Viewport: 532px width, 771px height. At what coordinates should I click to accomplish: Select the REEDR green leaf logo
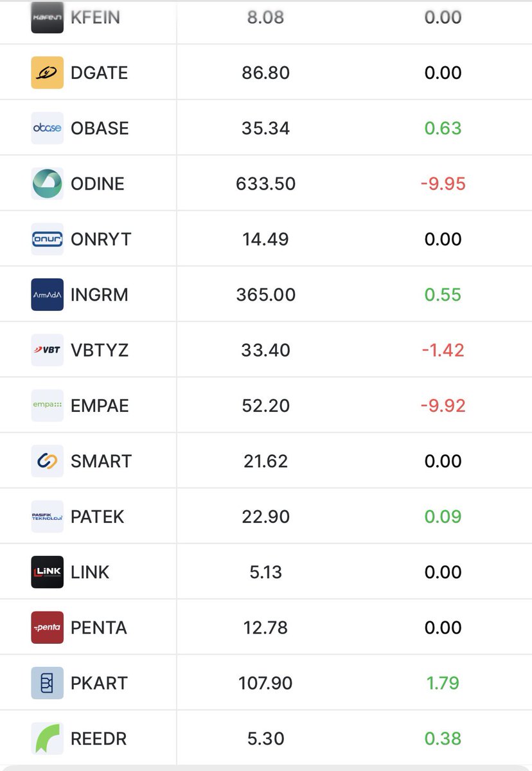point(48,738)
